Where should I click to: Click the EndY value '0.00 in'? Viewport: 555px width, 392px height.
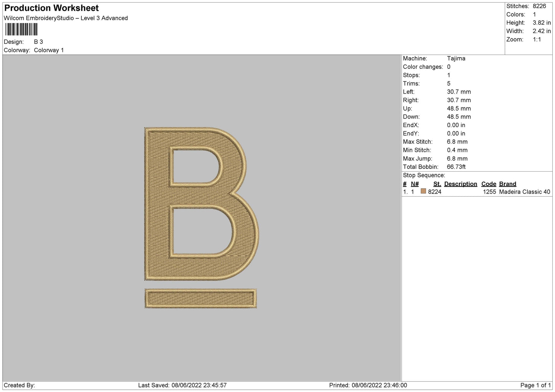click(x=456, y=134)
